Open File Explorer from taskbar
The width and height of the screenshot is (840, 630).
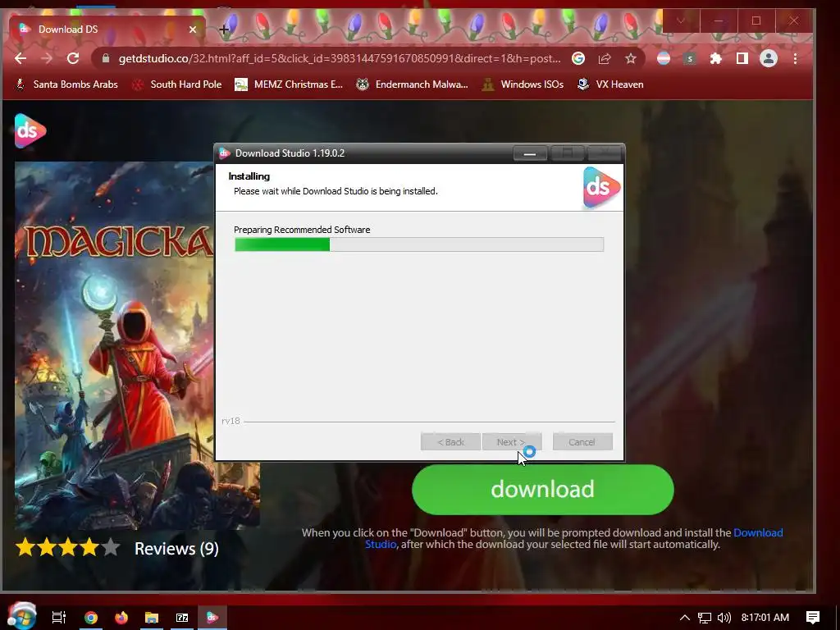pyautogui.click(x=152, y=618)
